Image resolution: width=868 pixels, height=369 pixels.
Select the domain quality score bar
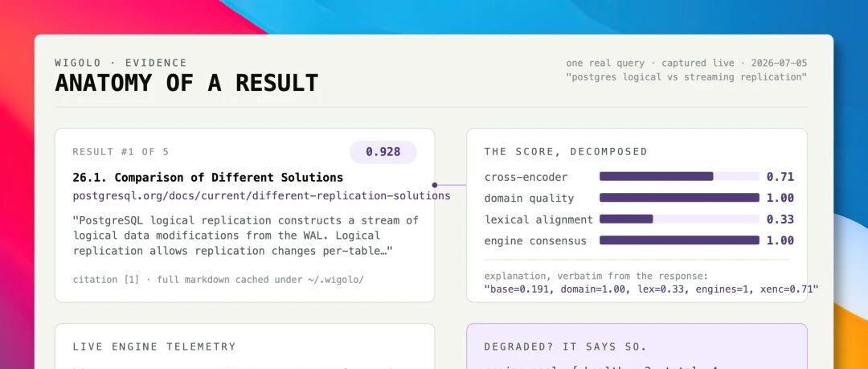pos(679,198)
